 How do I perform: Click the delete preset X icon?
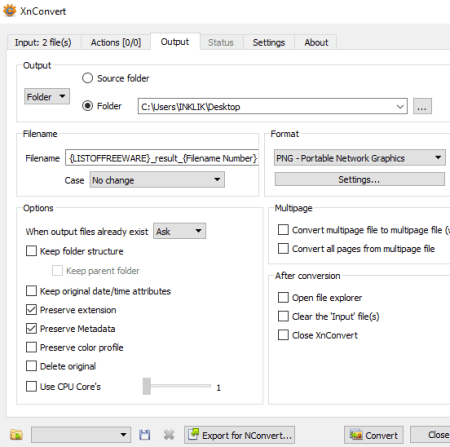pyautogui.click(x=169, y=435)
